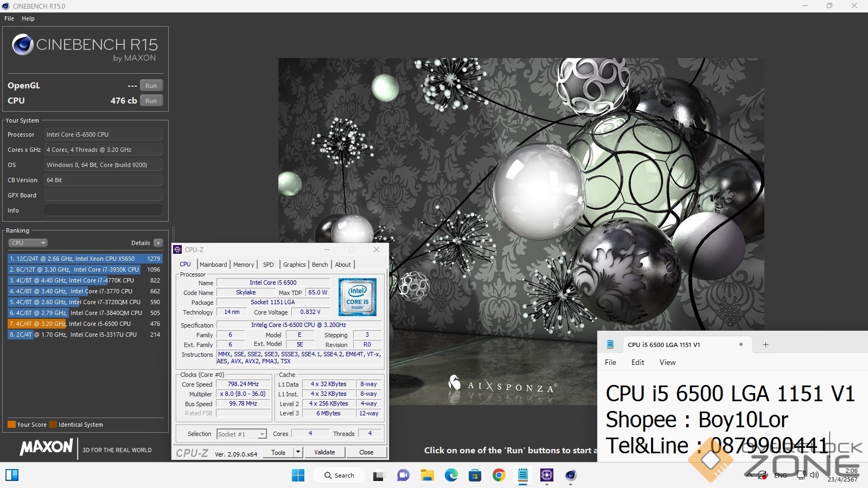
Task: Open the File menu in Notepad
Action: (610, 362)
